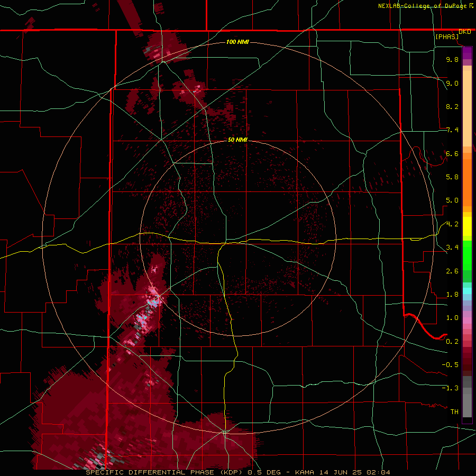
Task: Click the 100 NMI range ring label
Action: click(x=237, y=42)
